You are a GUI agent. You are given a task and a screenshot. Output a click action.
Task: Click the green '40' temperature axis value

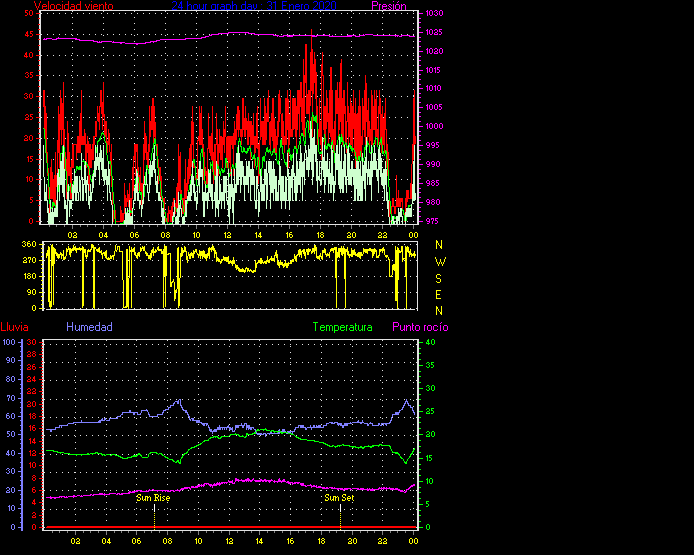(x=430, y=342)
